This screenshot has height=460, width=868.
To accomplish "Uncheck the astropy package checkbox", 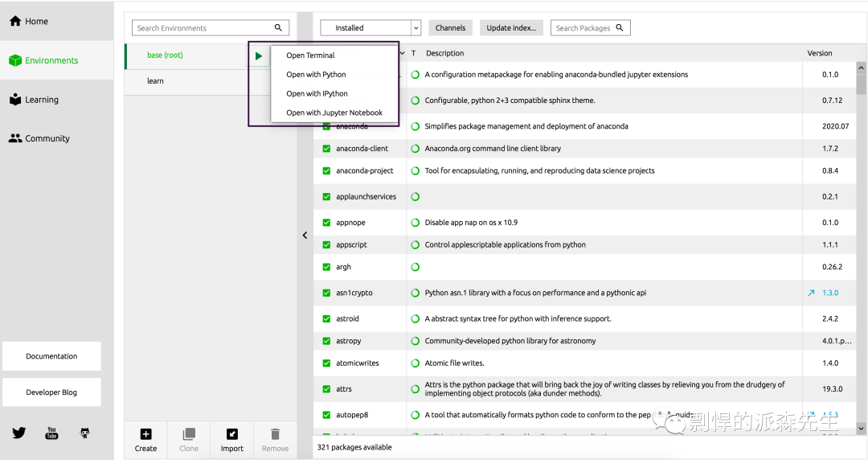I will pos(326,341).
